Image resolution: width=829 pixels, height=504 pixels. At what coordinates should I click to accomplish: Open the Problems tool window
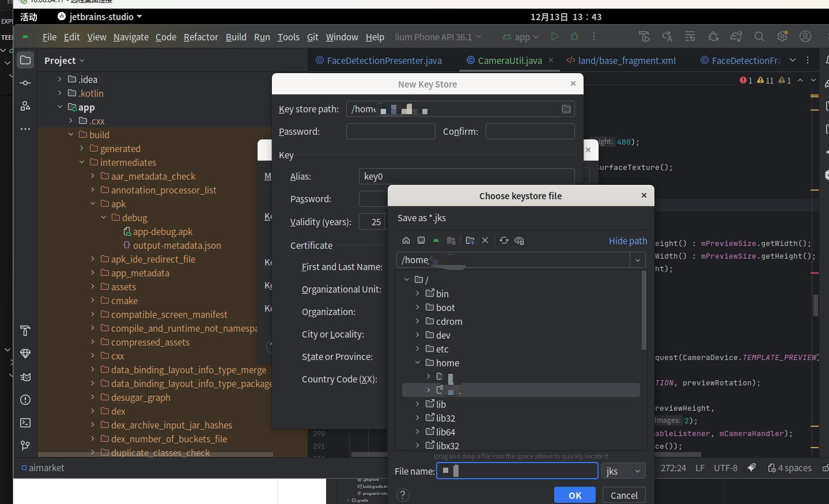tap(25, 400)
